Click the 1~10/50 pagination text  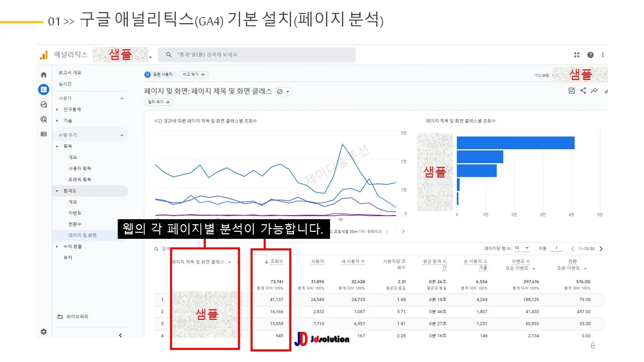(x=586, y=248)
